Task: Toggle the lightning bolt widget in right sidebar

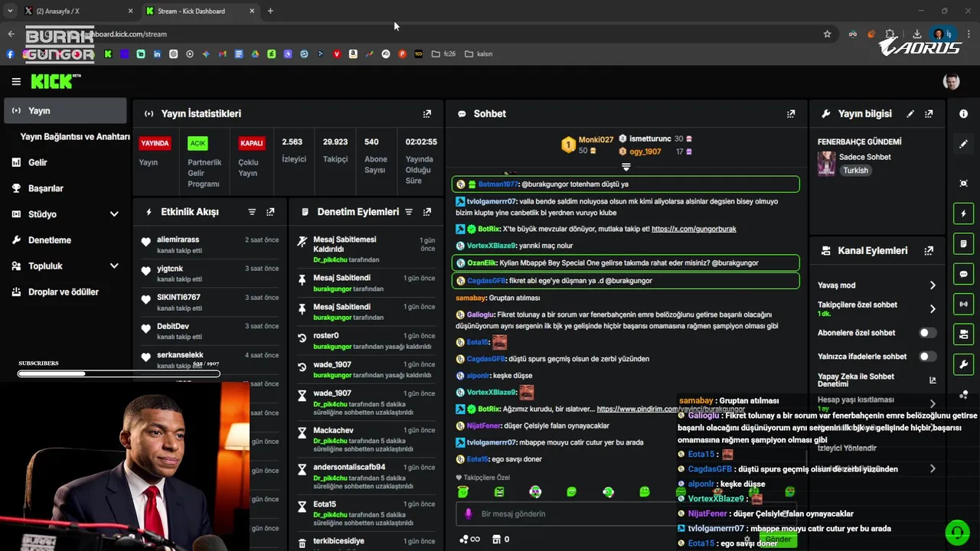Action: [963, 214]
